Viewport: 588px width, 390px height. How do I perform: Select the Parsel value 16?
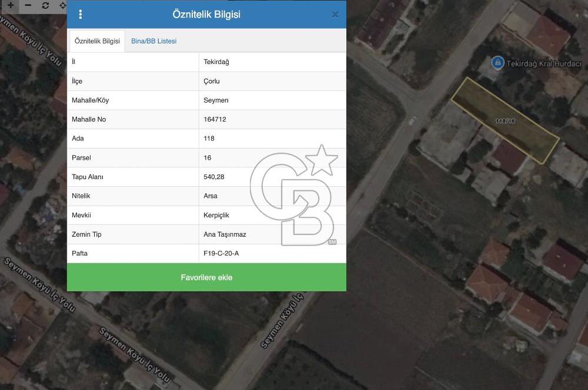(x=208, y=158)
